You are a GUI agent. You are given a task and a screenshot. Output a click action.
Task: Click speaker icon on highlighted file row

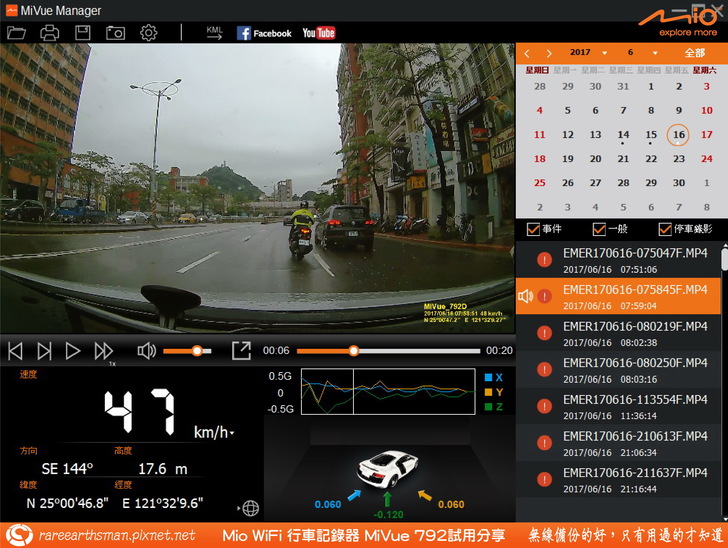(x=525, y=296)
